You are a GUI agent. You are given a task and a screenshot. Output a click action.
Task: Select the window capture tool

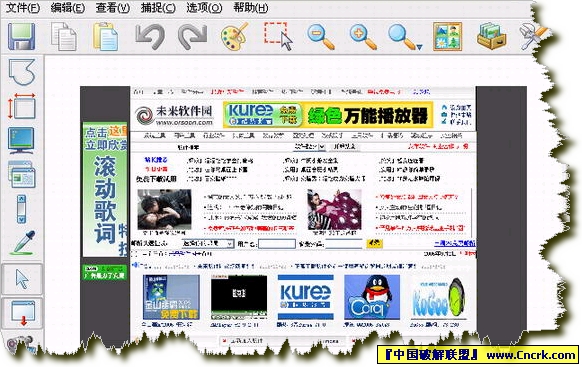[22, 174]
